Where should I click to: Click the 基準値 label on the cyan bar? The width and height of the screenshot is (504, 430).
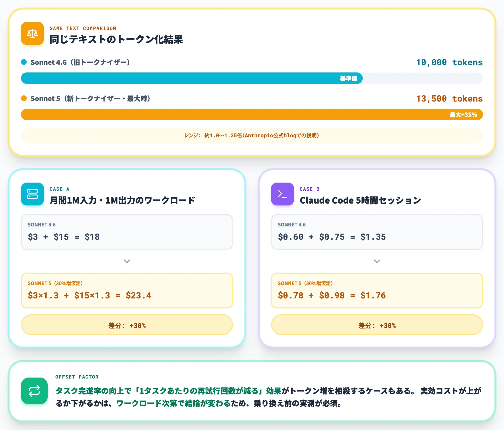(348, 78)
